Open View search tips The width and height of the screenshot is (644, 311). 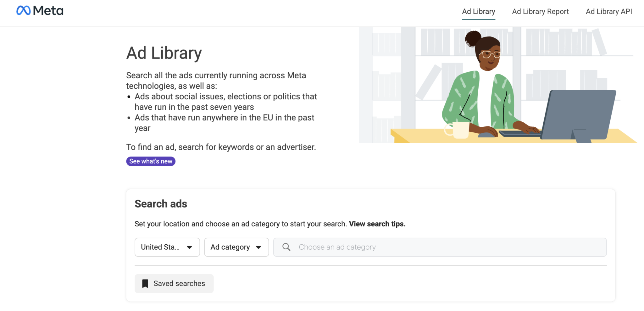point(376,224)
